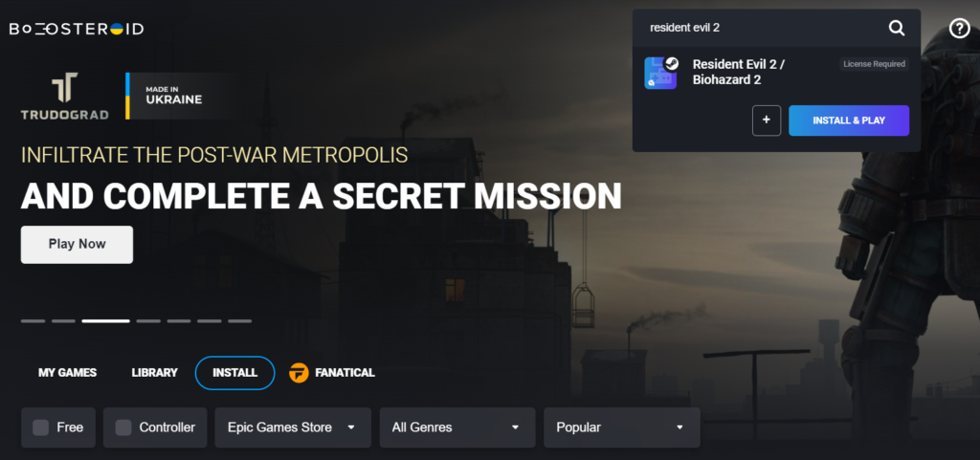The height and width of the screenshot is (460, 980).
Task: Click the Resident Evil 2 game thumbnail icon
Action: pyautogui.click(x=661, y=73)
